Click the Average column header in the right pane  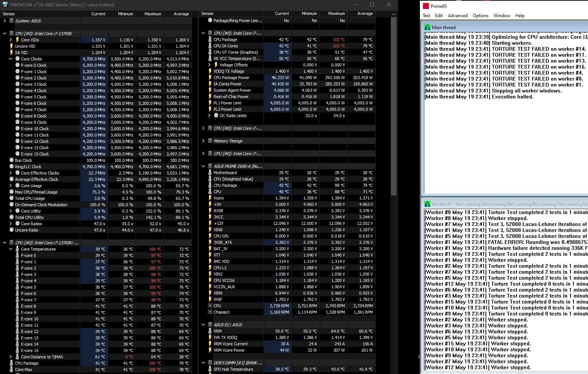[x=362, y=13]
